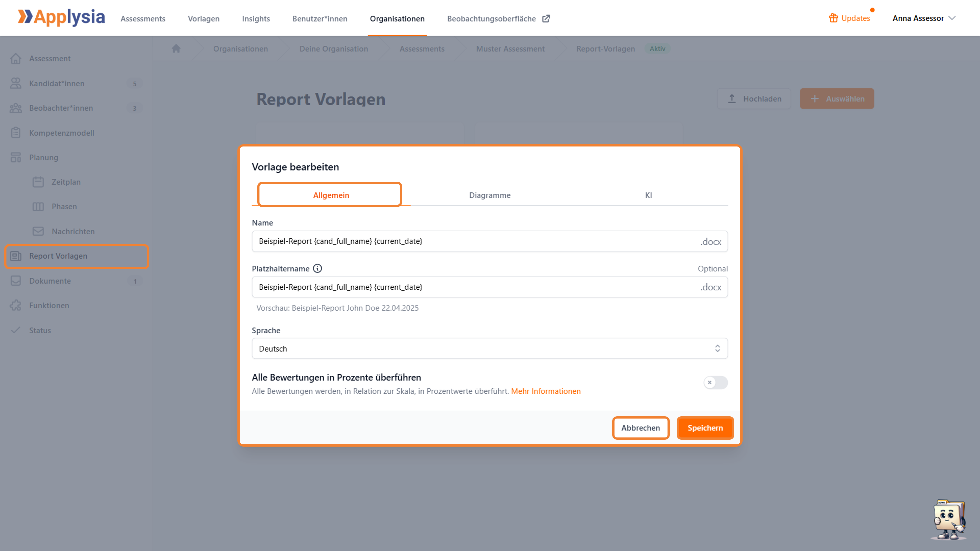Viewport: 980px width, 551px height.
Task: Open Organisationen in top navigation
Action: click(x=397, y=19)
